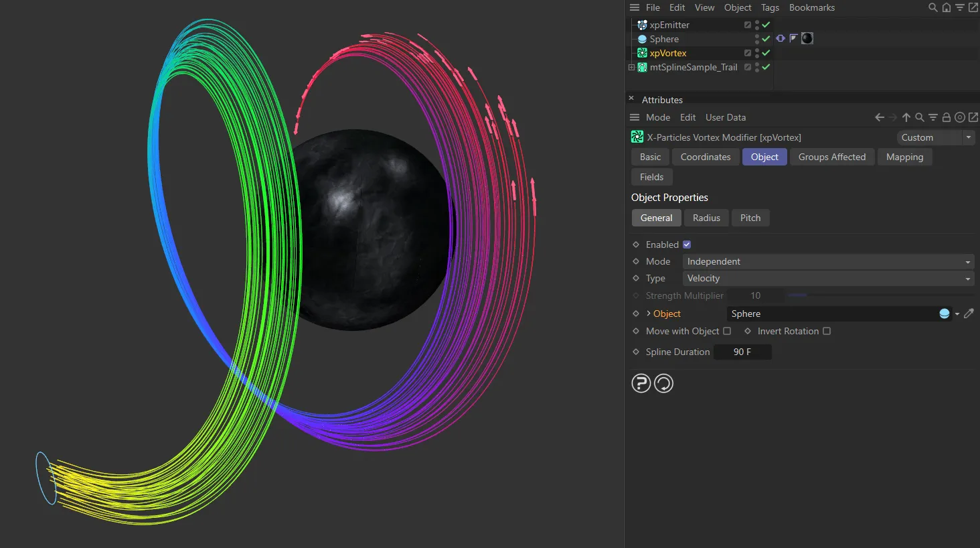
Task: Open the search icon in the Attributes panel
Action: pyautogui.click(x=920, y=117)
